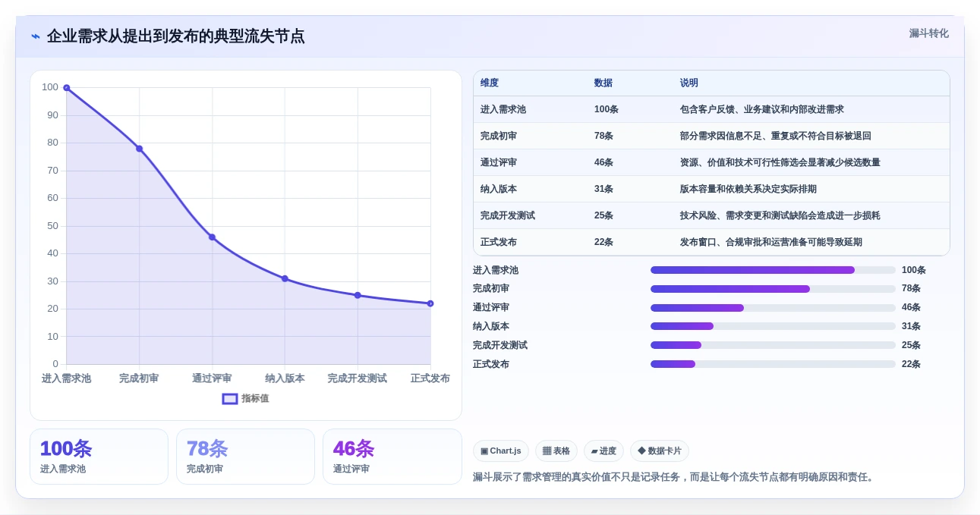Click the 数据卡片 tag chip
The height and width of the screenshot is (515, 980).
pyautogui.click(x=660, y=451)
